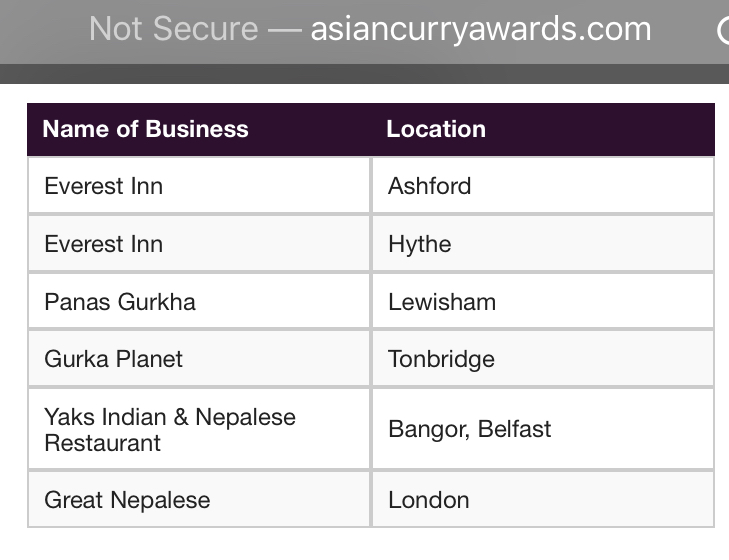This screenshot has height=560, width=729.
Task: Click blank area of table header row
Action: pos(600,129)
